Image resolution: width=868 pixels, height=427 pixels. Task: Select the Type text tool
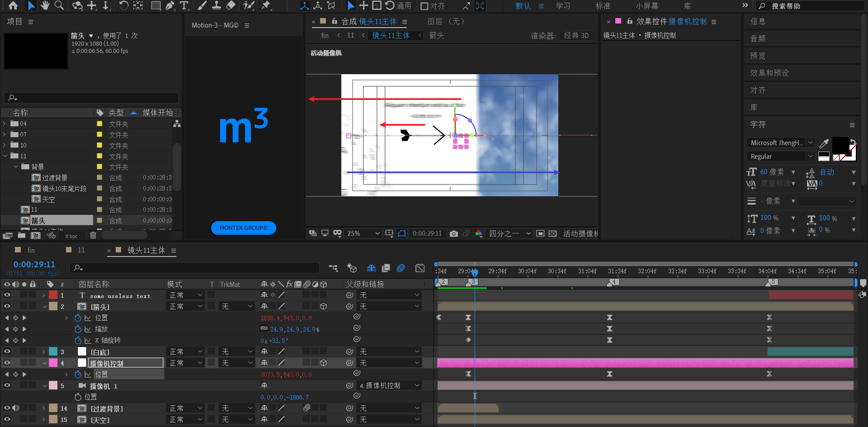[184, 5]
